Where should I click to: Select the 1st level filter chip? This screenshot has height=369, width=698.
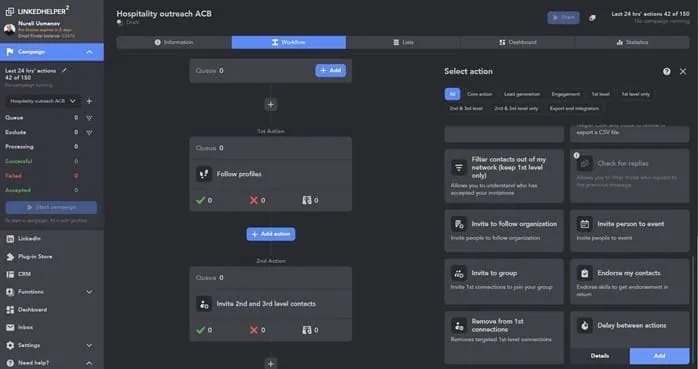(600, 94)
